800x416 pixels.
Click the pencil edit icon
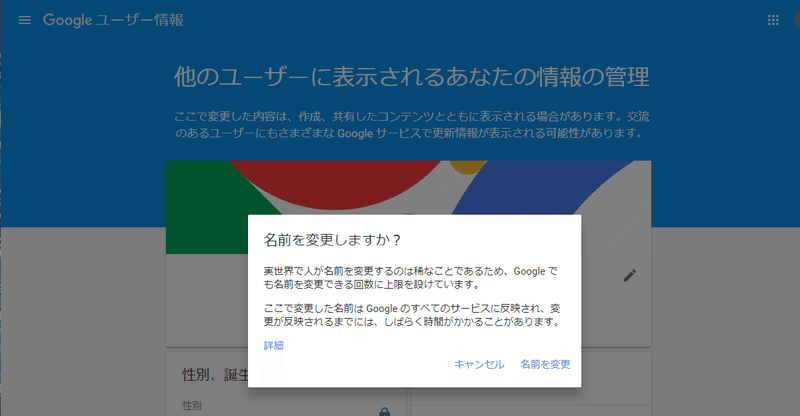pyautogui.click(x=630, y=276)
